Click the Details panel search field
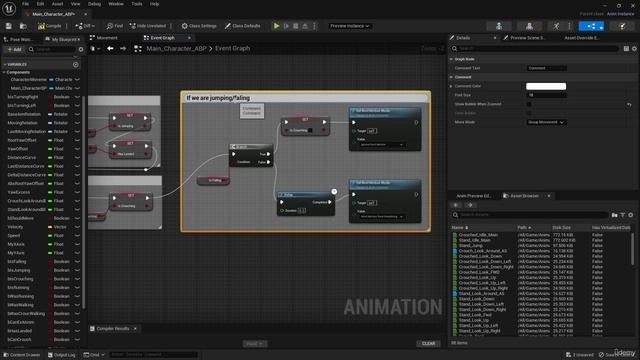This screenshot has height=360, width=640. coord(535,49)
